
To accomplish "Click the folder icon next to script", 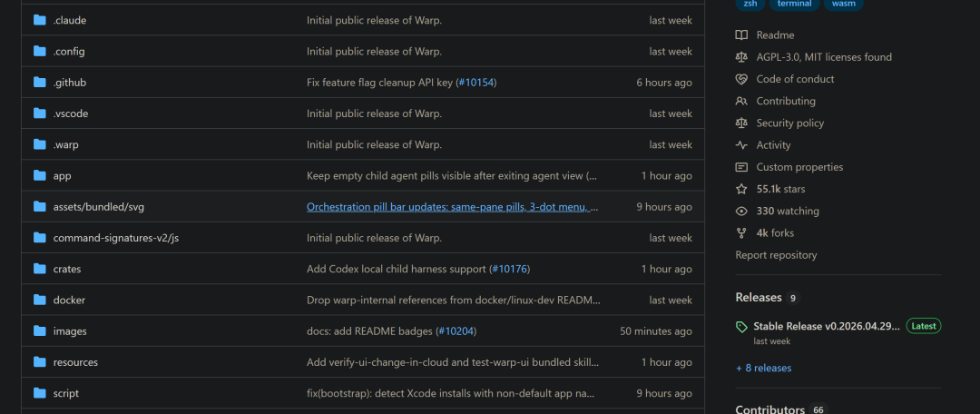I will [40, 393].
